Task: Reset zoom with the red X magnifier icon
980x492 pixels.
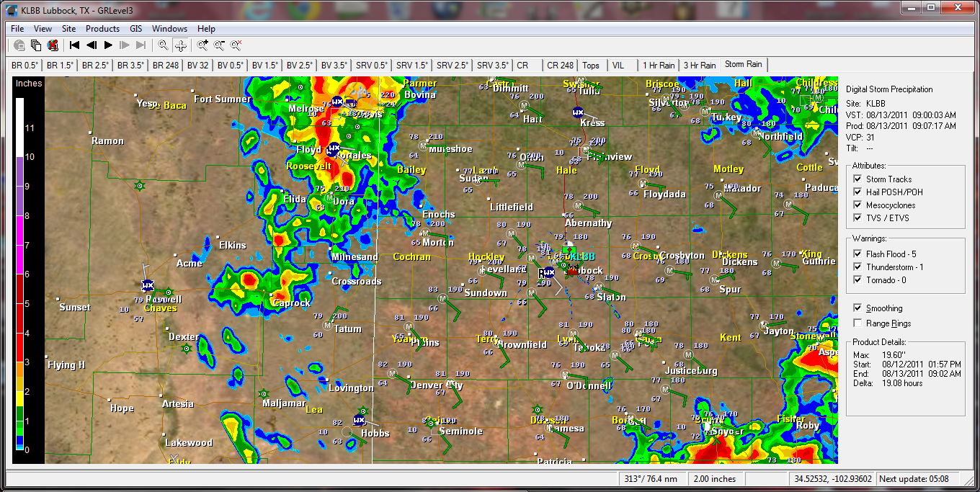Action: [236, 45]
